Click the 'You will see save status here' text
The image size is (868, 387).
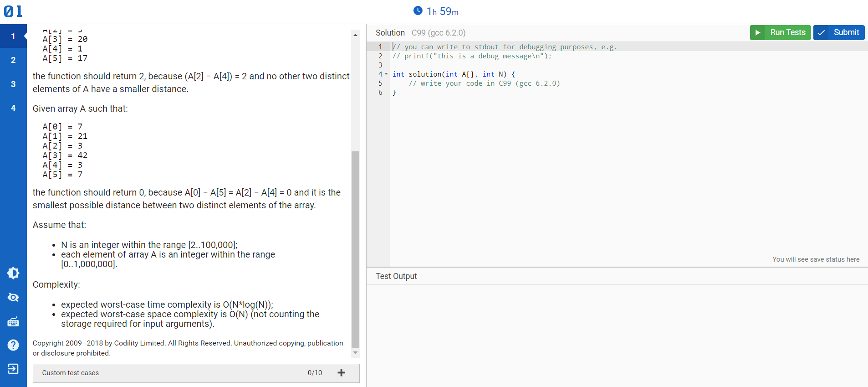tap(816, 259)
